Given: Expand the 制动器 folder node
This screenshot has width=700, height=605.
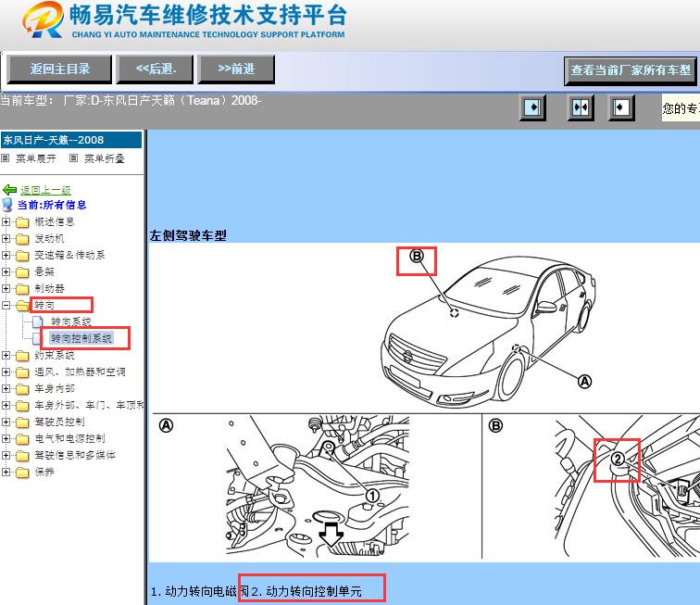Looking at the screenshot, I should (x=6, y=289).
